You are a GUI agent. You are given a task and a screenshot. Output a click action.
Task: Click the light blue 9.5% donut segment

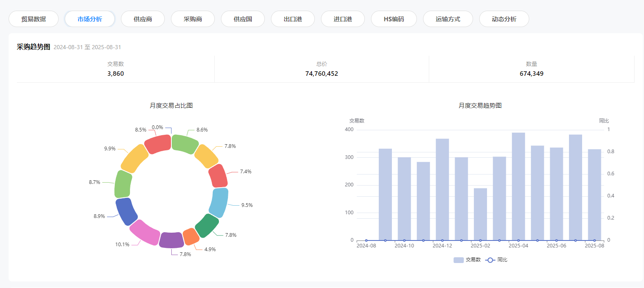pyautogui.click(x=219, y=202)
